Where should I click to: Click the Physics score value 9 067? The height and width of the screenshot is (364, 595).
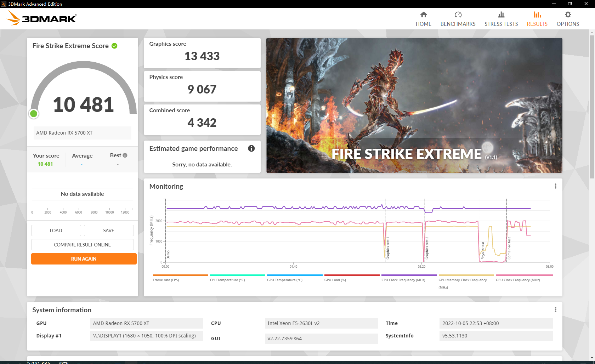202,89
